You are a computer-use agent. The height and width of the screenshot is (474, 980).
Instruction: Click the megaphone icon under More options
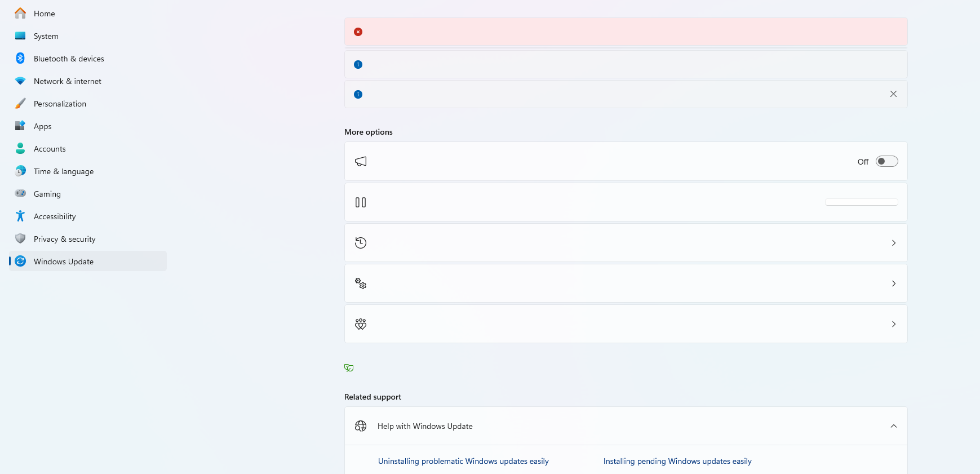click(361, 161)
